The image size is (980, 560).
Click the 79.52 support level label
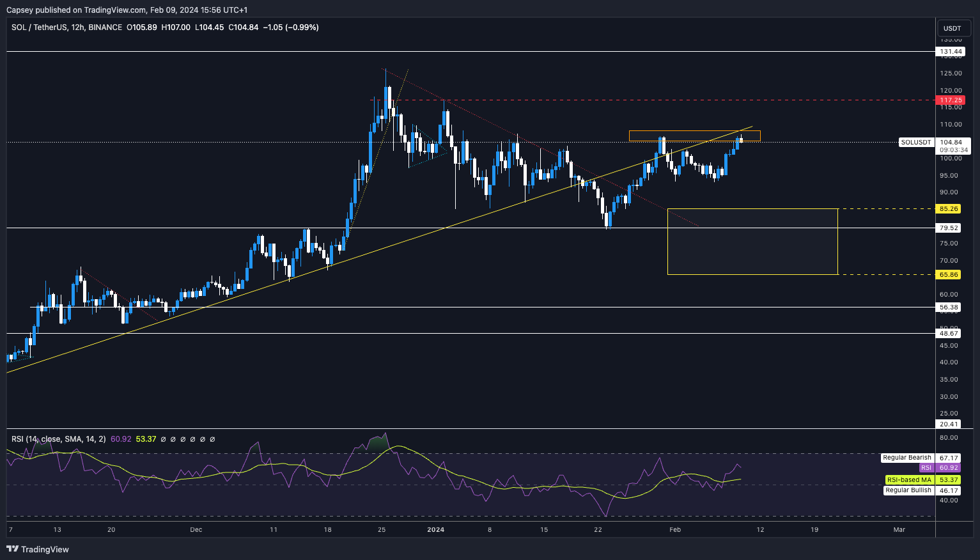point(949,228)
